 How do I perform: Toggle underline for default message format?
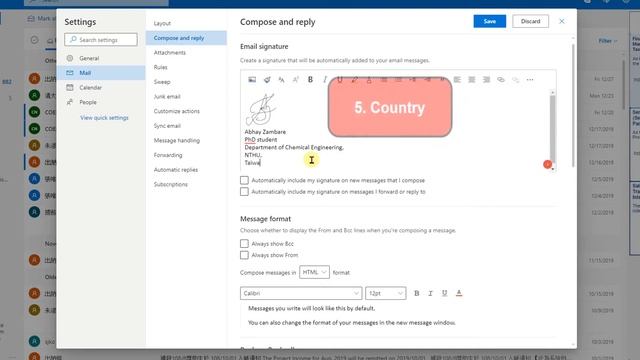(444, 293)
